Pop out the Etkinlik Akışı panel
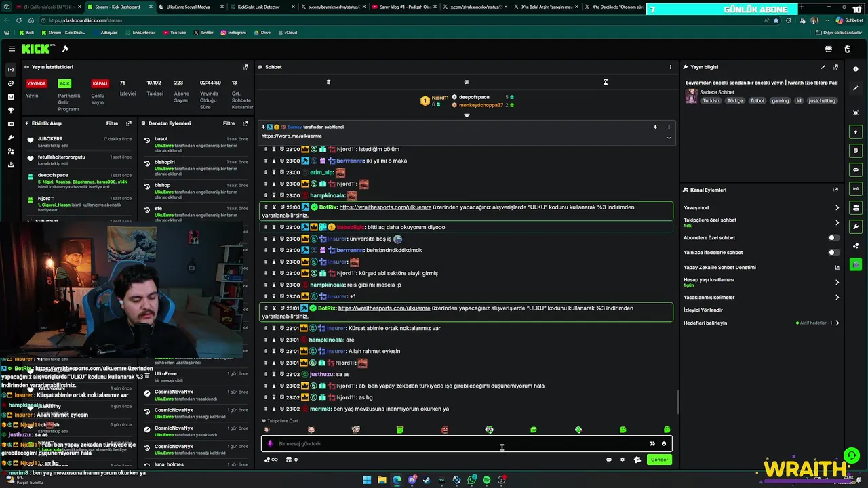The image size is (868, 488). coord(129,123)
